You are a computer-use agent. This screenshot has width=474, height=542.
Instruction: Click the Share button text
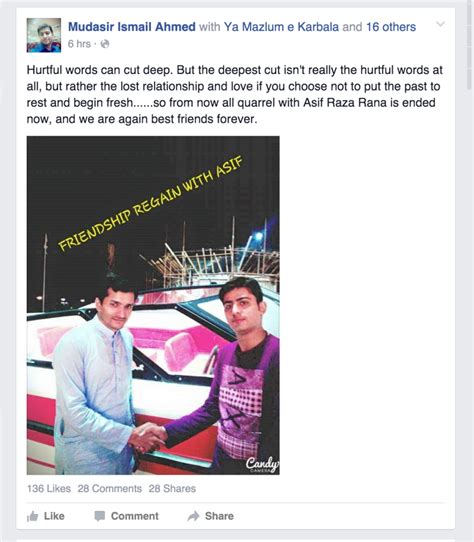point(219,516)
